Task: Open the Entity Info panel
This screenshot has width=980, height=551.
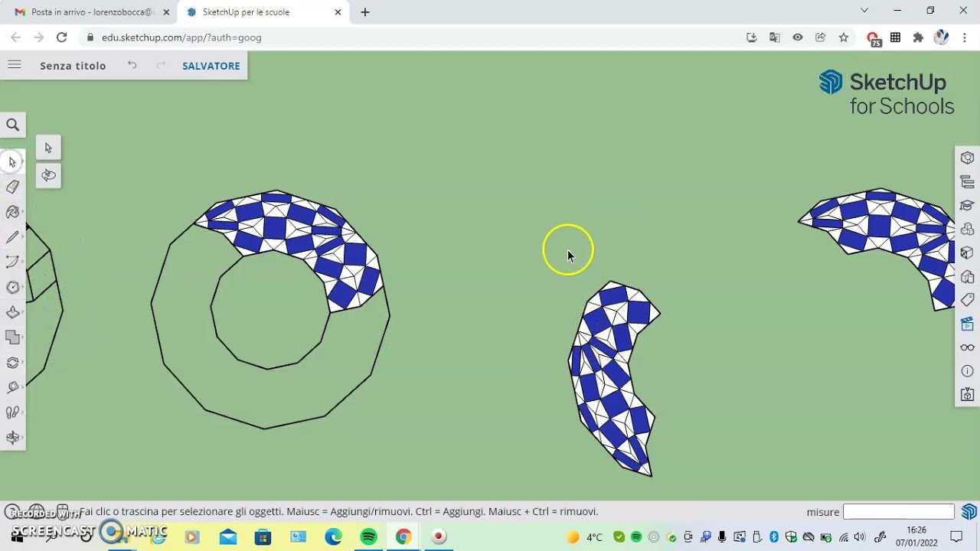Action: (968, 158)
